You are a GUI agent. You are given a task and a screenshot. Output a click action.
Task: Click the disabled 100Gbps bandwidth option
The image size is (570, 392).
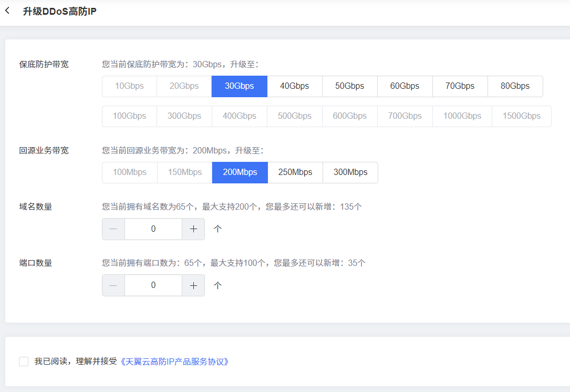[129, 116]
